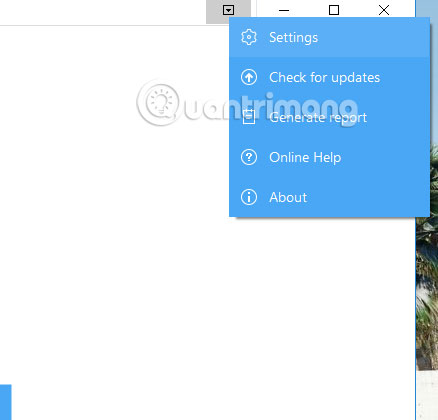Open the About entry
Screen dimensions: 438x420
point(329,197)
